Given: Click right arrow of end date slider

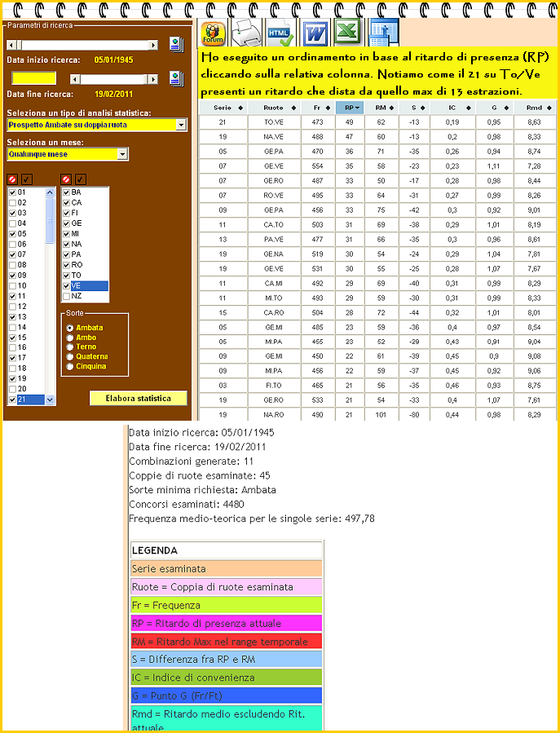Looking at the screenshot, I should 153,79.
